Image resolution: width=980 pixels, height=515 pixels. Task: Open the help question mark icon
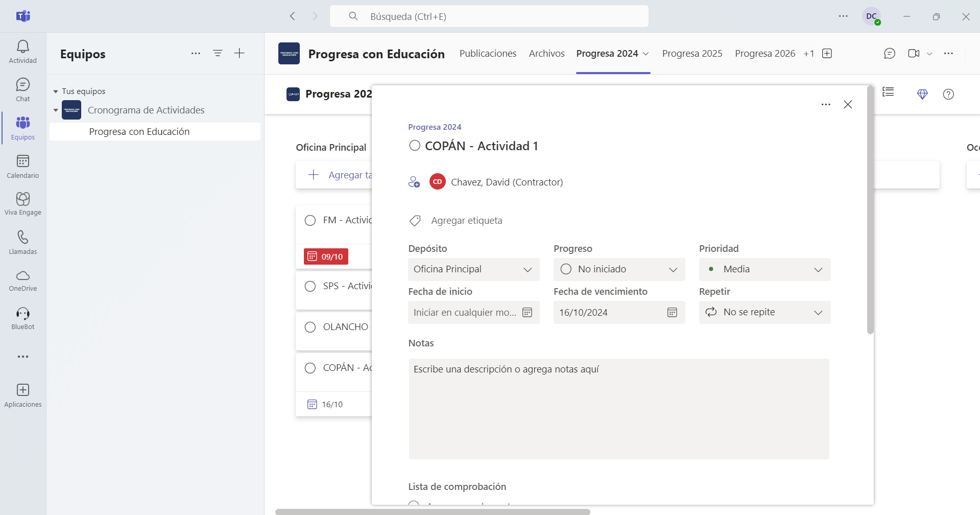click(948, 94)
